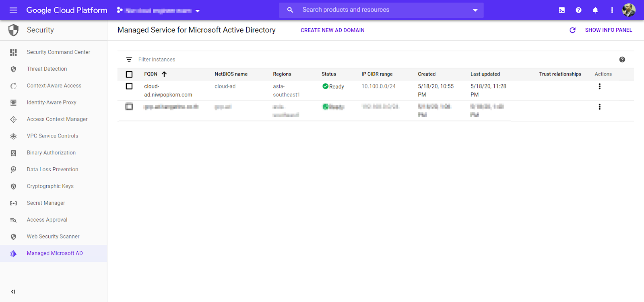Viewport: 644px width, 302px height.
Task: Open the hamburger navigation menu
Action: 13,10
